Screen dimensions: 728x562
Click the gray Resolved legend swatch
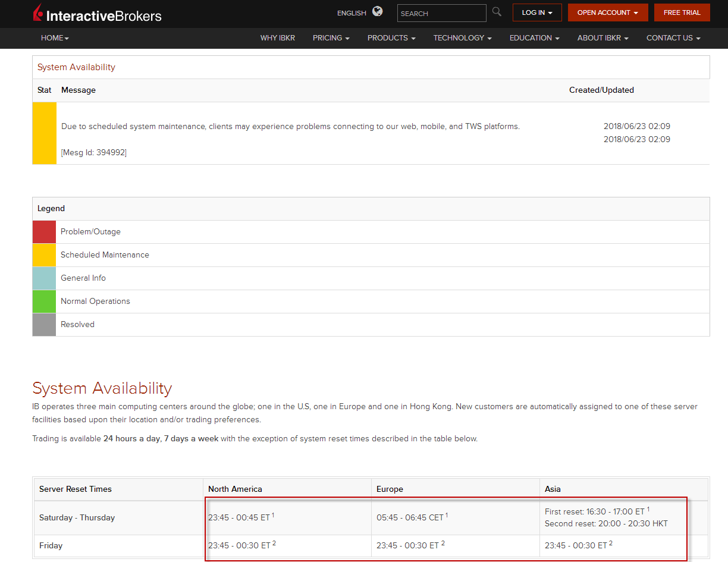(45, 325)
